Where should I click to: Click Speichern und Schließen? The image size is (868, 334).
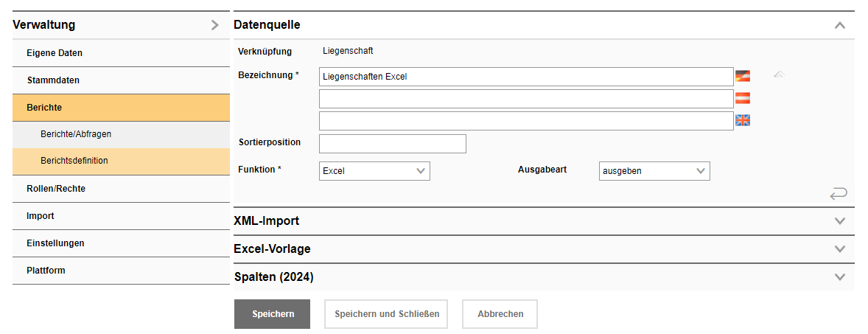(387, 314)
